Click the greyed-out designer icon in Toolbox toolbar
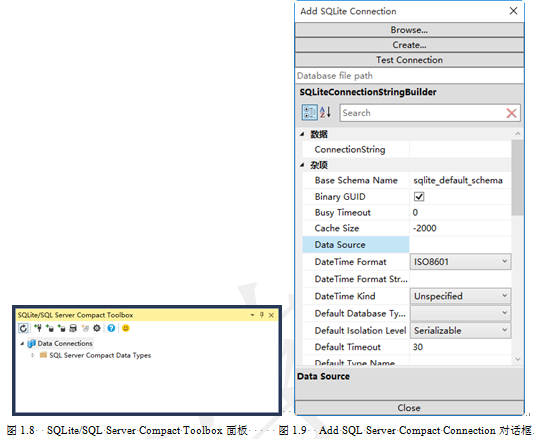 pyautogui.click(x=85, y=328)
